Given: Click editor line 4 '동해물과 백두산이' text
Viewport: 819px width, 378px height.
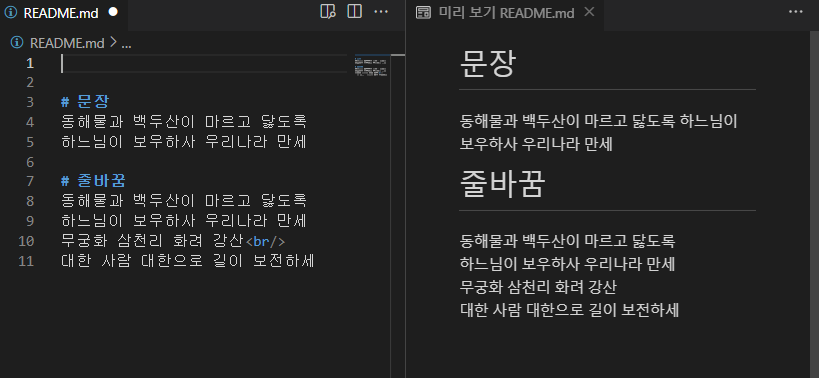Looking at the screenshot, I should pos(127,122).
